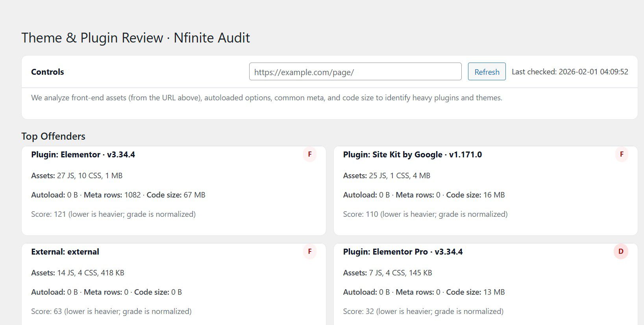644x325 pixels.
Task: Select the 'Plugin: Elementor Pro · v3.34.4' title
Action: 403,252
